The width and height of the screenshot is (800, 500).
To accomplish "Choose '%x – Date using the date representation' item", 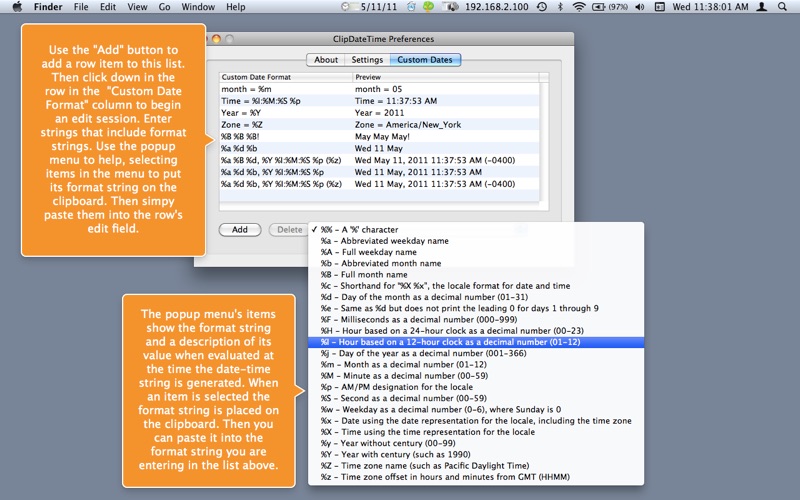I will click(x=476, y=420).
